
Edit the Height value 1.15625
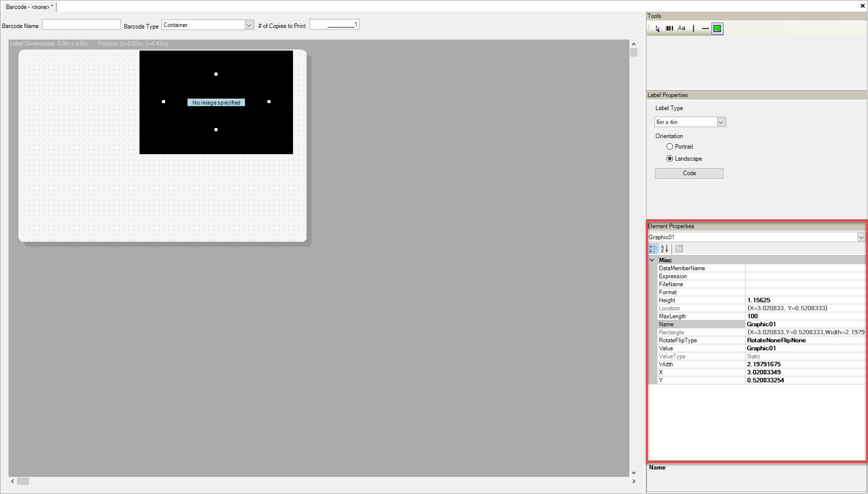pos(805,300)
